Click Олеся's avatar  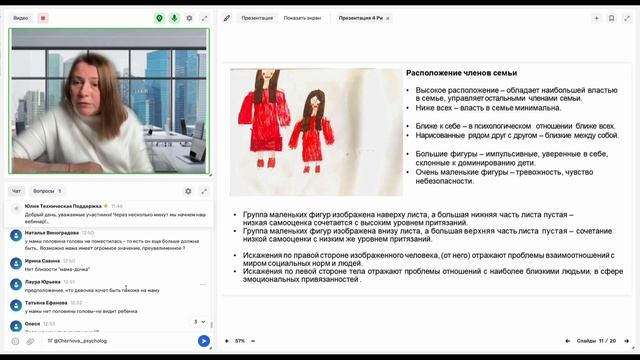[16, 326]
